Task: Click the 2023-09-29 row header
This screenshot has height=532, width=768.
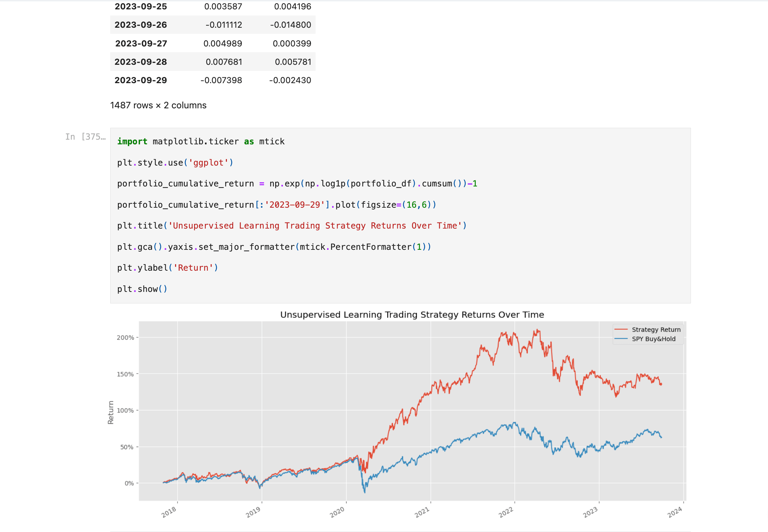Action: (x=140, y=80)
